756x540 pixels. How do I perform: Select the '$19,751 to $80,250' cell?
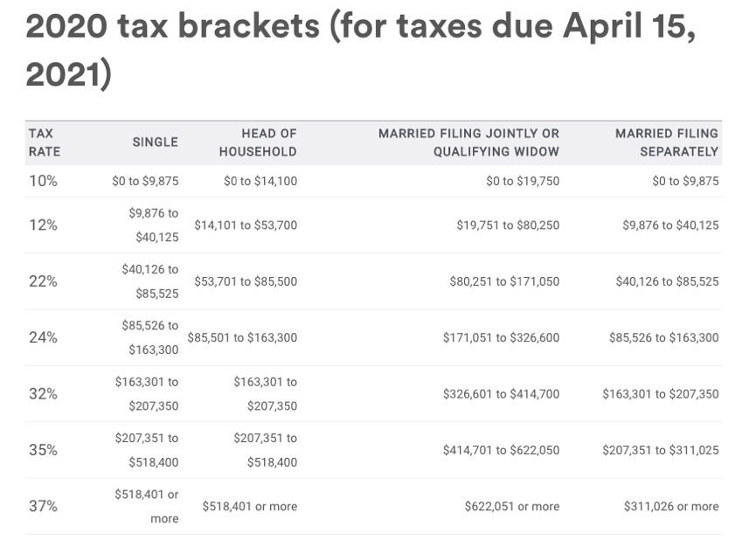[x=508, y=225]
